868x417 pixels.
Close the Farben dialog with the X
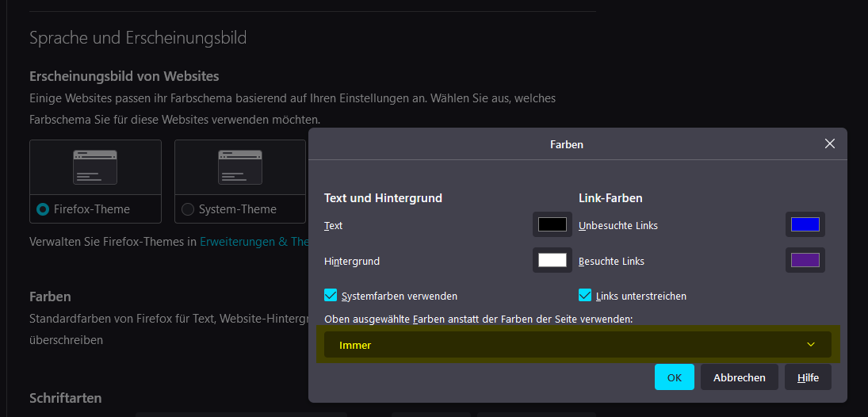[x=829, y=143]
